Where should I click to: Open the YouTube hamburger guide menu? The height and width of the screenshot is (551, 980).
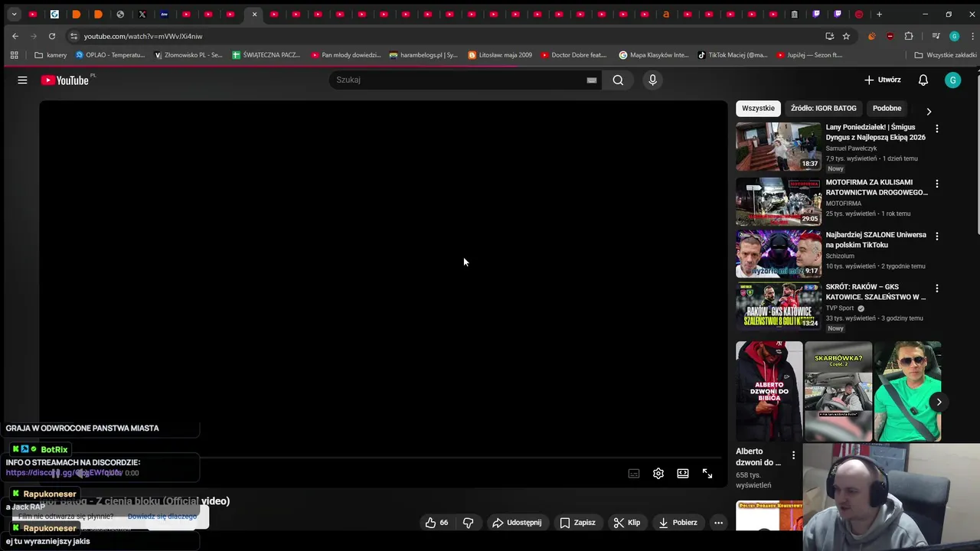click(22, 80)
